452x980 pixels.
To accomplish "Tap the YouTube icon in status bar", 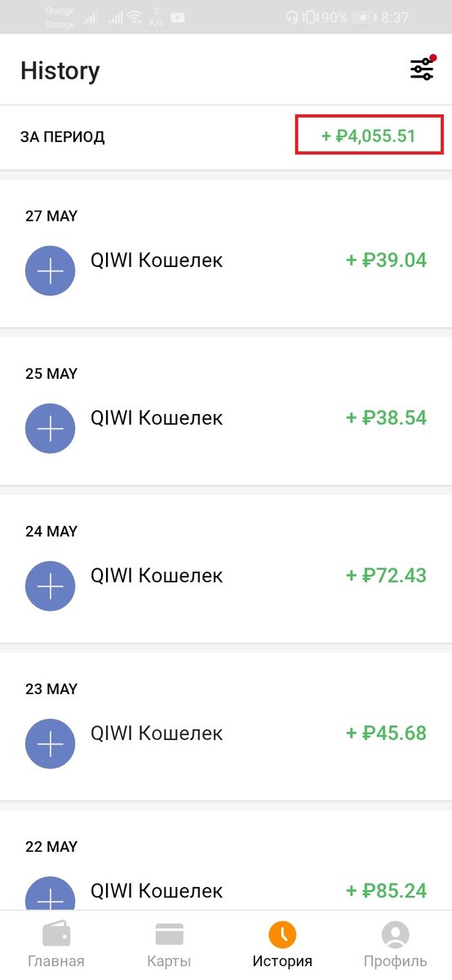I will [x=178, y=17].
